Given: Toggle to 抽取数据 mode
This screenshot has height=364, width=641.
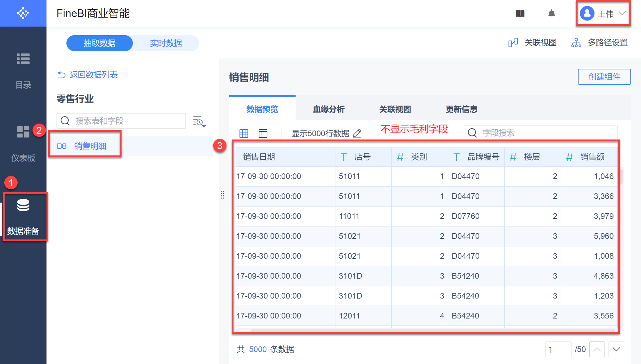Looking at the screenshot, I should tap(100, 43).
